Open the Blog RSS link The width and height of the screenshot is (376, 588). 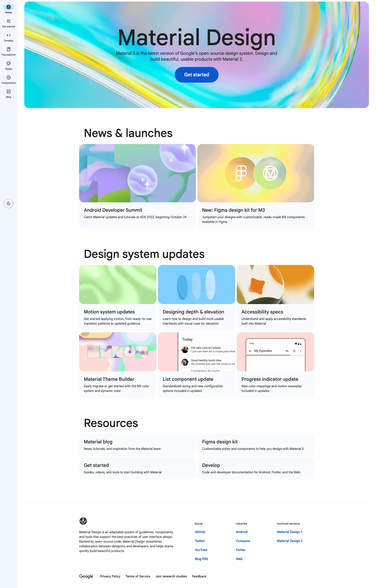[201, 559]
